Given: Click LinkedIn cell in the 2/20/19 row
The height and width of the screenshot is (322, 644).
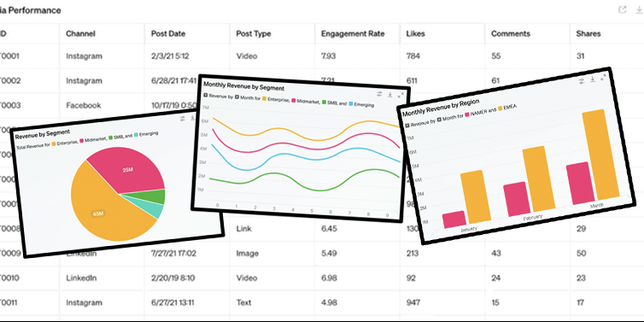Looking at the screenshot, I should coord(81,278).
